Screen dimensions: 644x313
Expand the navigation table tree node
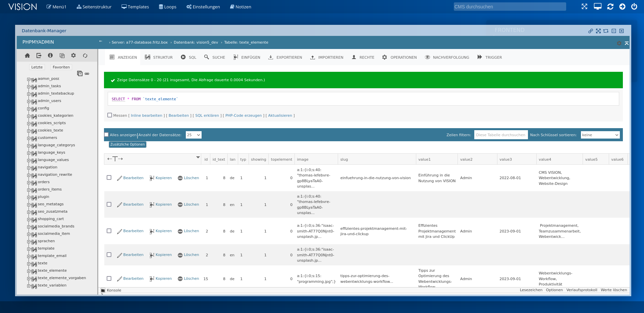29,167
